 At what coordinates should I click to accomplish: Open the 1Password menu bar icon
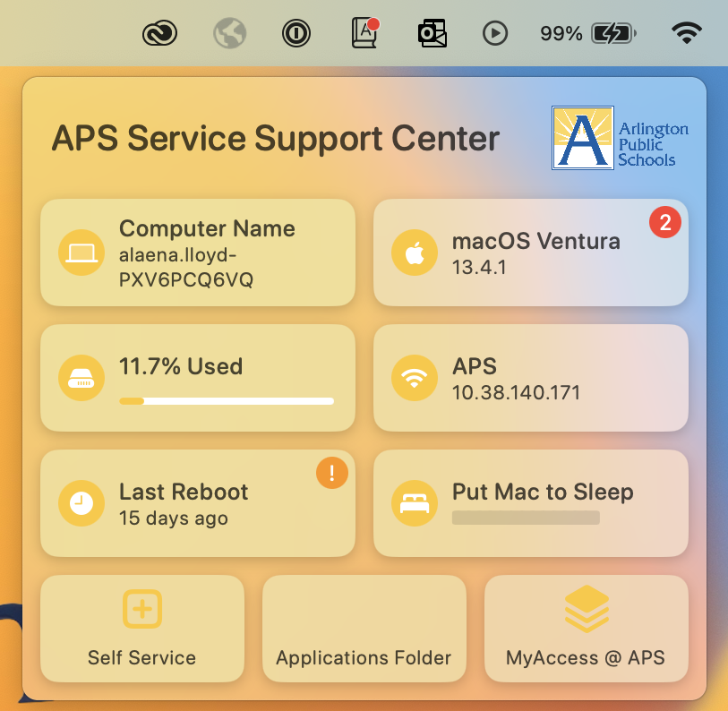click(x=296, y=33)
